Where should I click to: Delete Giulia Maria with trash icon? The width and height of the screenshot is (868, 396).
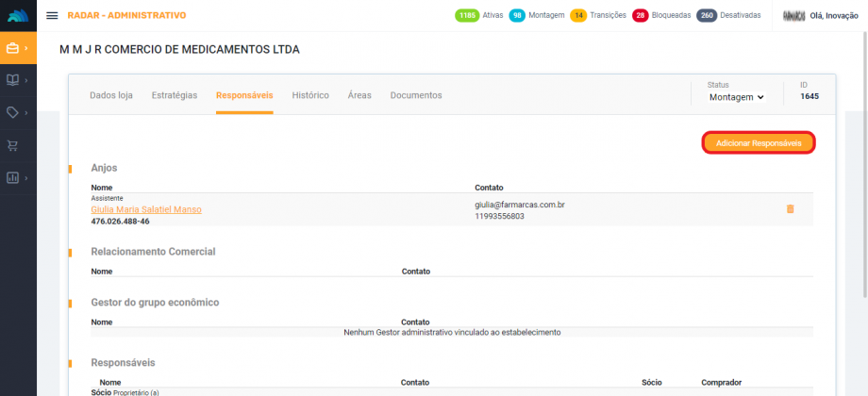tap(790, 208)
